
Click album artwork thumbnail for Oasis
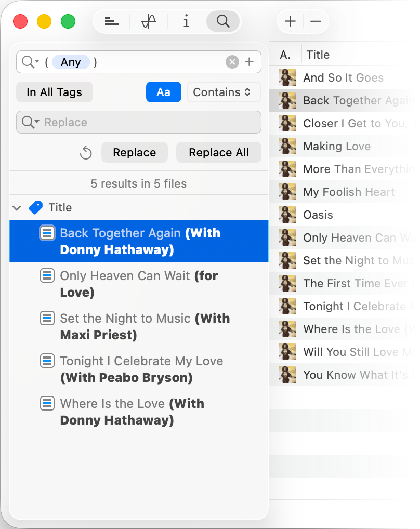[x=287, y=215]
